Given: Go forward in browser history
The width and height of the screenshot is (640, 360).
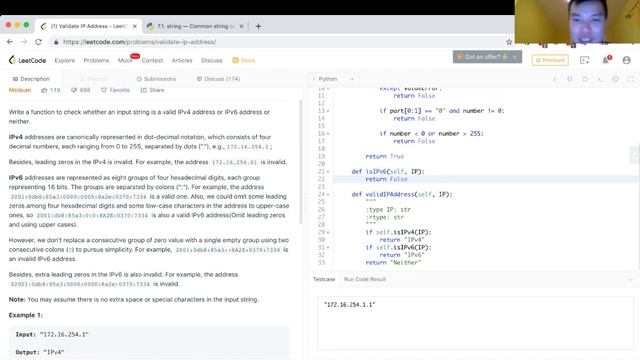Looking at the screenshot, I should (24, 42).
